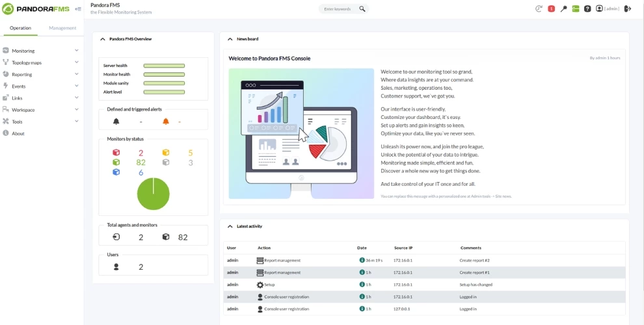Click the User column header
Viewport: 644px width, 325px height.
coord(231,248)
